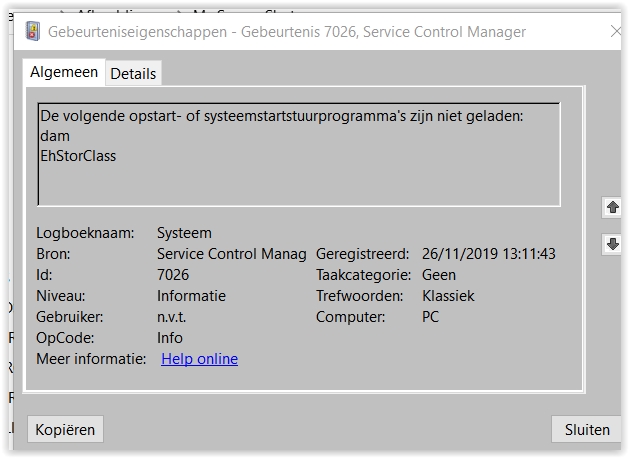The image size is (629, 458).
Task: Close the event properties window with X
Action: [617, 32]
